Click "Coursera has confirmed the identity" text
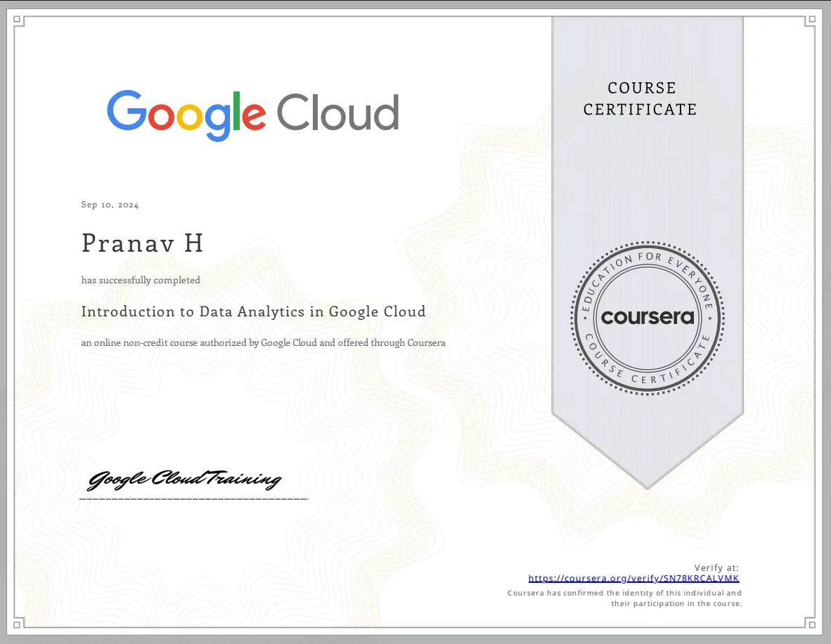 coord(624,598)
